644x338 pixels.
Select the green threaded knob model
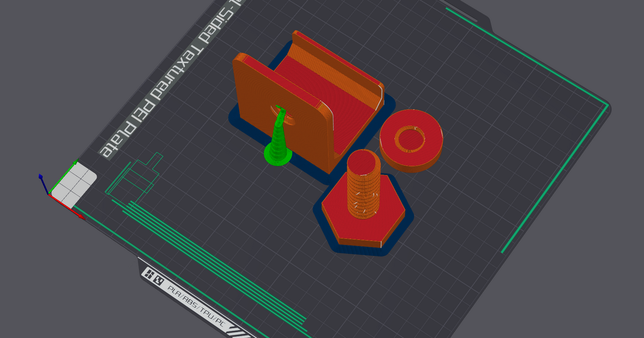tap(278, 141)
